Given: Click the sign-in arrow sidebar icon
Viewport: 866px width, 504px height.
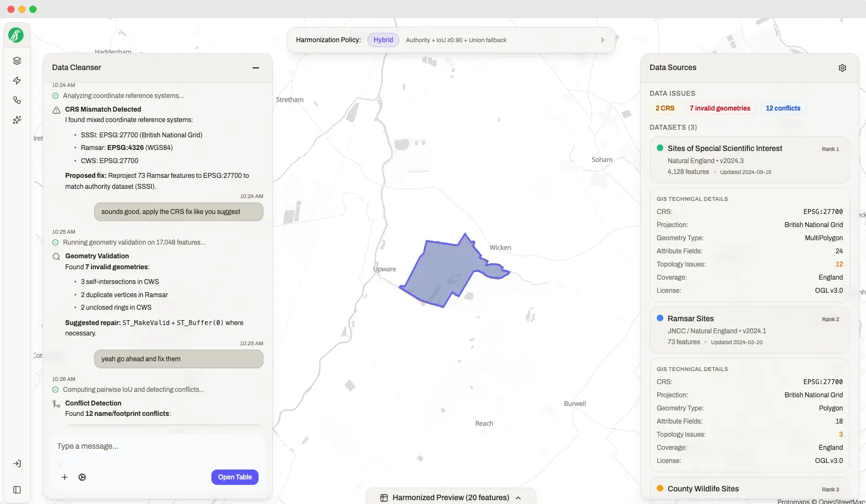Looking at the screenshot, I should click(17, 464).
